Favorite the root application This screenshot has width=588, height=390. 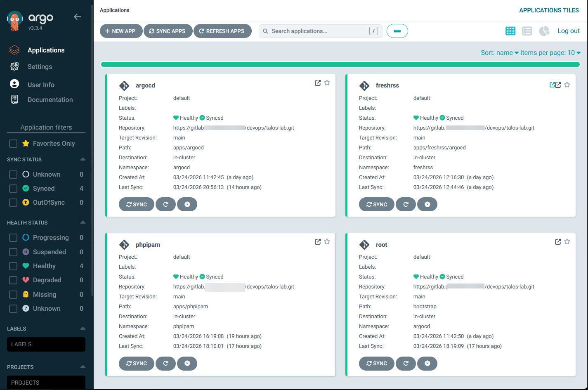point(567,242)
